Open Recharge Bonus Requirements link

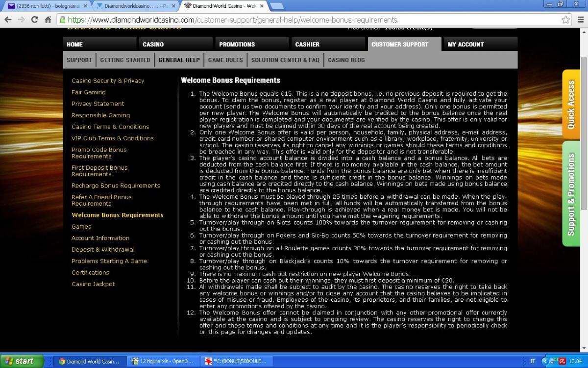(x=116, y=185)
